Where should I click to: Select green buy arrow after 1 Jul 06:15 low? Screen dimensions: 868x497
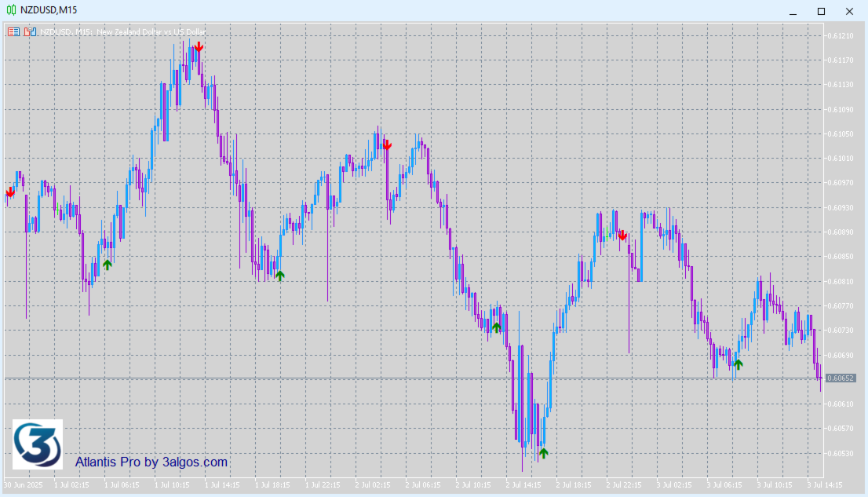point(108,265)
